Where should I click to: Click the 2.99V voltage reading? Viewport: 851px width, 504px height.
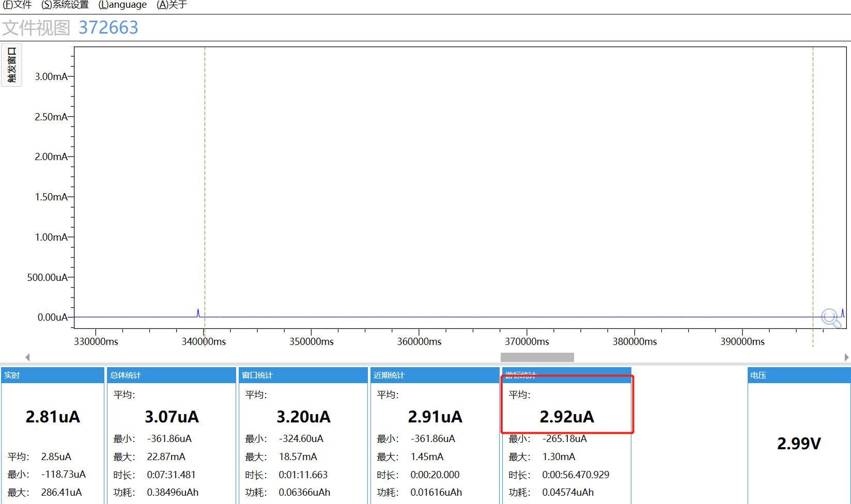(x=799, y=444)
